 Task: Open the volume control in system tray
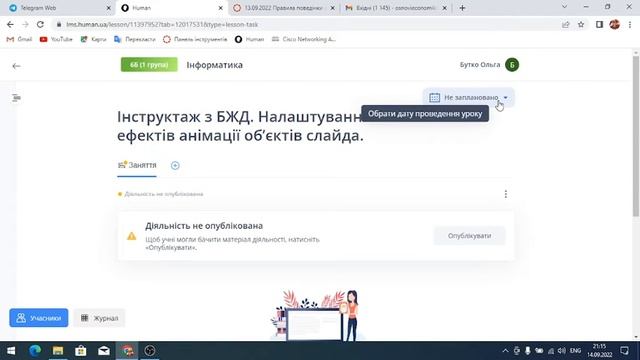562,351
